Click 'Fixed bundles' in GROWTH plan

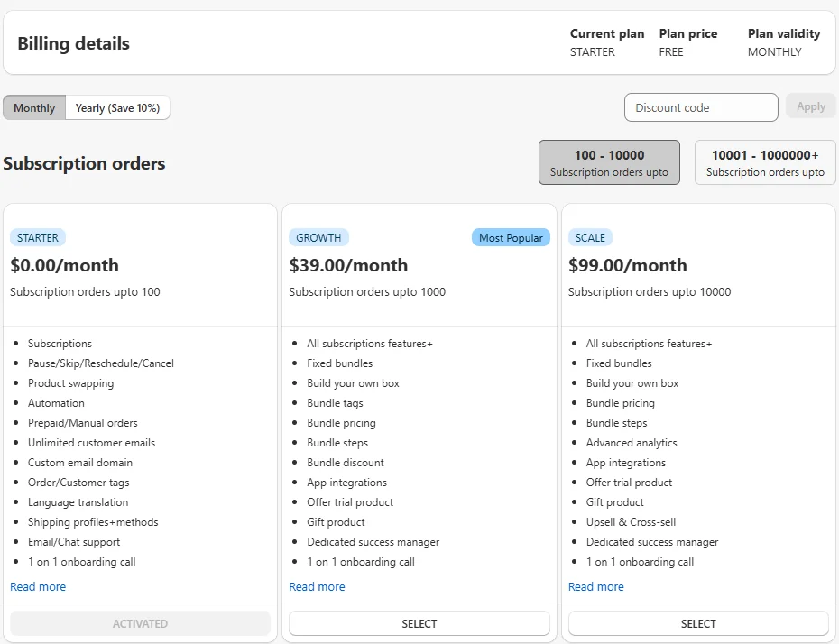coord(340,363)
